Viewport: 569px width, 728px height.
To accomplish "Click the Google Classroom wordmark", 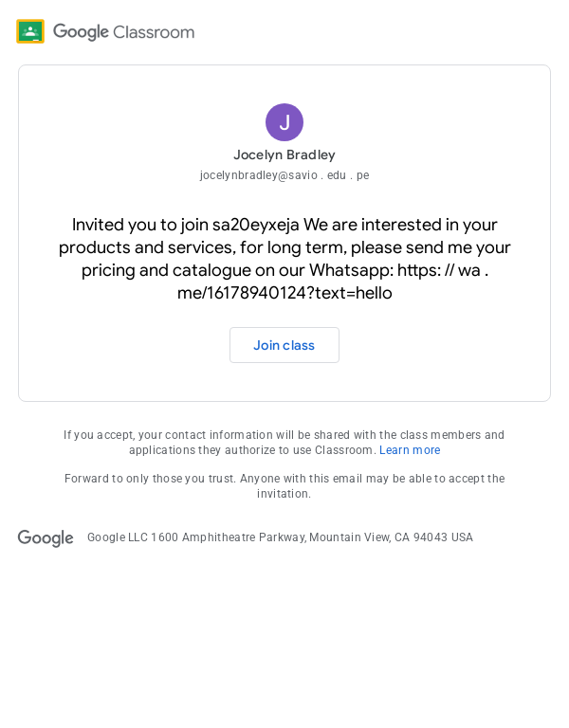I will 123,32.
